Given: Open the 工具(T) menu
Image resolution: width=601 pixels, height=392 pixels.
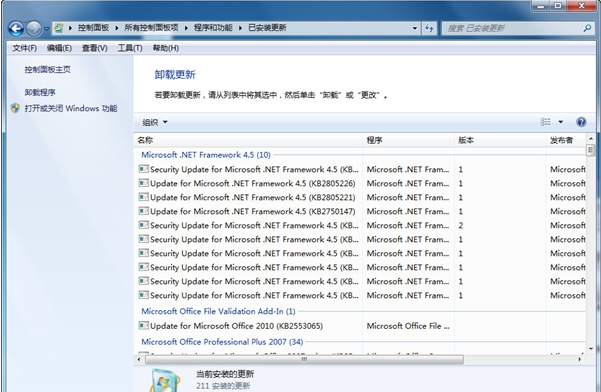Looking at the screenshot, I should coord(130,48).
